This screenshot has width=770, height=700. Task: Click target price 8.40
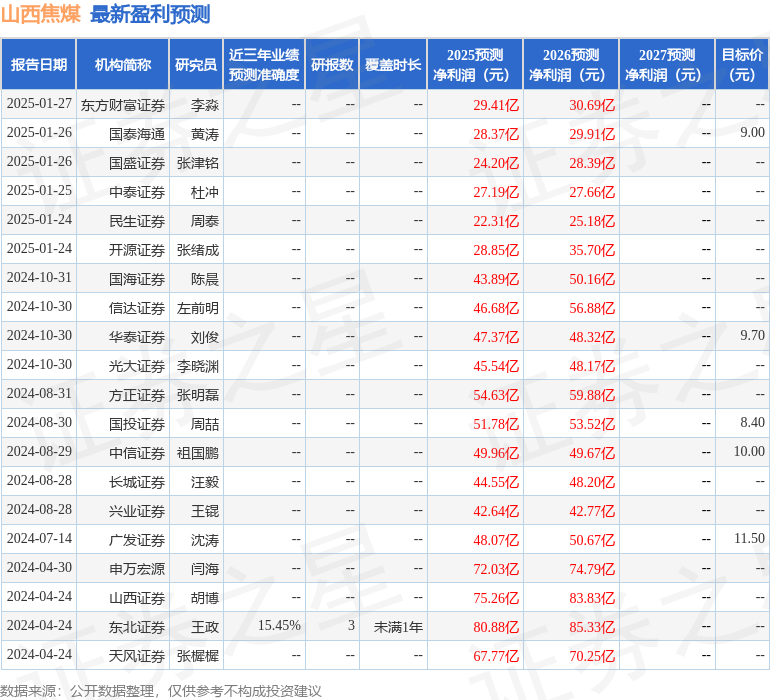(x=752, y=422)
